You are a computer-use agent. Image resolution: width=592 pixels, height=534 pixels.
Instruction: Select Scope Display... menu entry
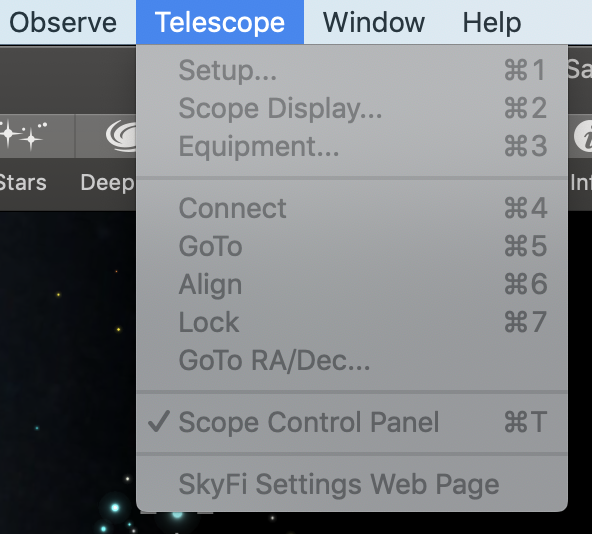352,108
